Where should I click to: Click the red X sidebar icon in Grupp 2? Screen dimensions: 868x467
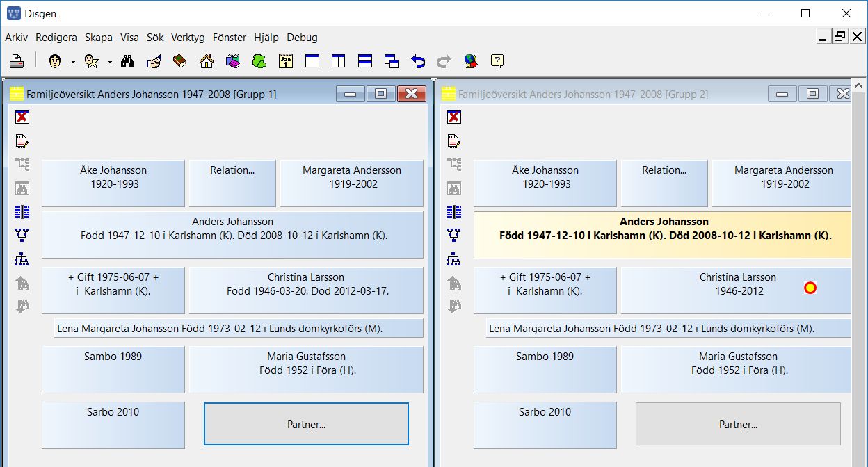point(453,117)
